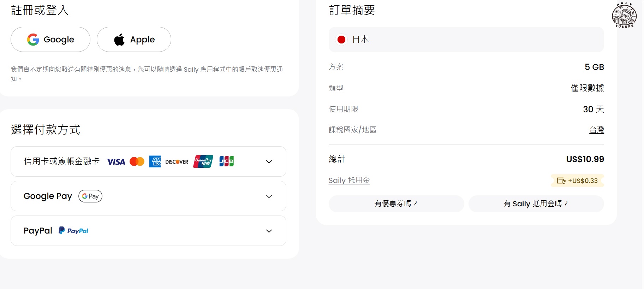
Task: Click the UnionPay logo icon
Action: pos(203,161)
